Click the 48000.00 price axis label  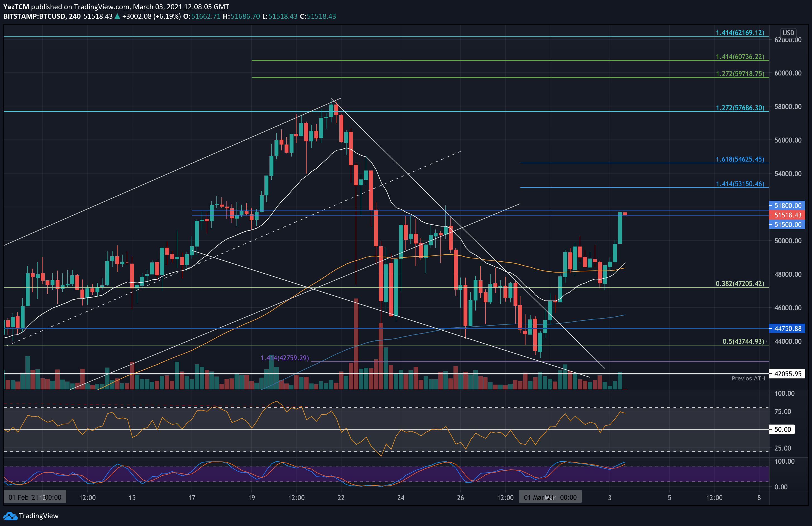click(x=788, y=274)
